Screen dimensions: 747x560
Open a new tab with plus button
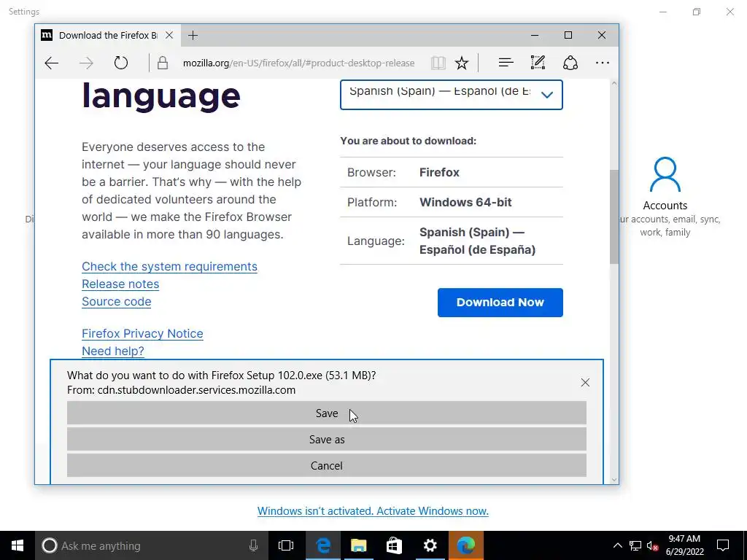click(x=193, y=36)
